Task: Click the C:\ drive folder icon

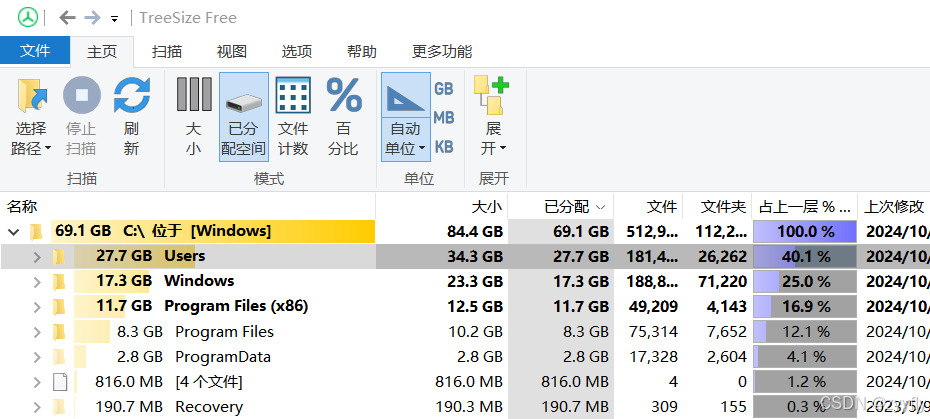Action: (x=37, y=231)
